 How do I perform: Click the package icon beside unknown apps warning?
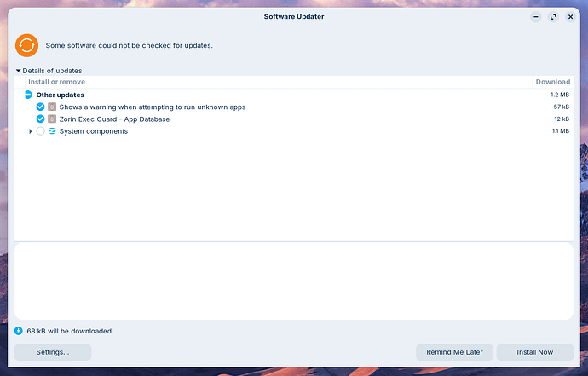point(52,107)
